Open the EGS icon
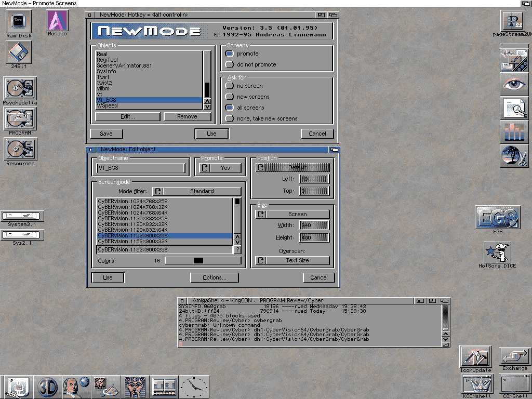 [x=497, y=217]
